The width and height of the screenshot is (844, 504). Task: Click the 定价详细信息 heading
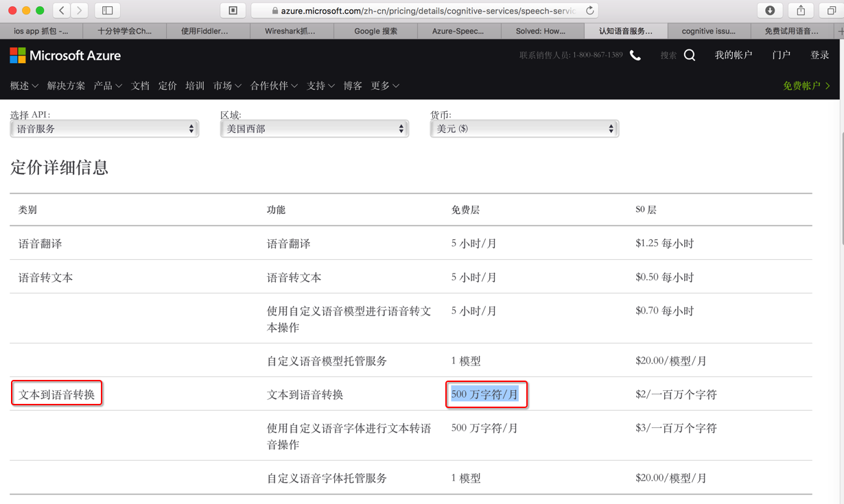[59, 168]
